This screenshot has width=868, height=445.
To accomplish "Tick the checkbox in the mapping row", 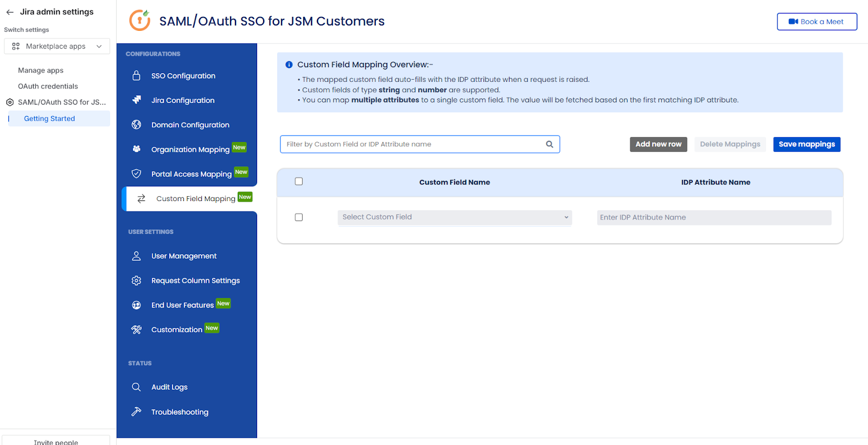I will coord(299,217).
